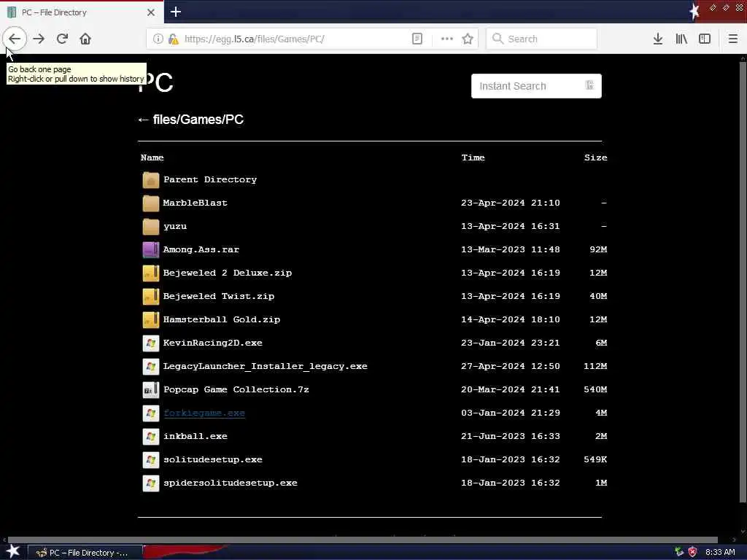Select the PC – File Directory tab
Viewport: 747px width, 560px height.
pyautogui.click(x=82, y=12)
